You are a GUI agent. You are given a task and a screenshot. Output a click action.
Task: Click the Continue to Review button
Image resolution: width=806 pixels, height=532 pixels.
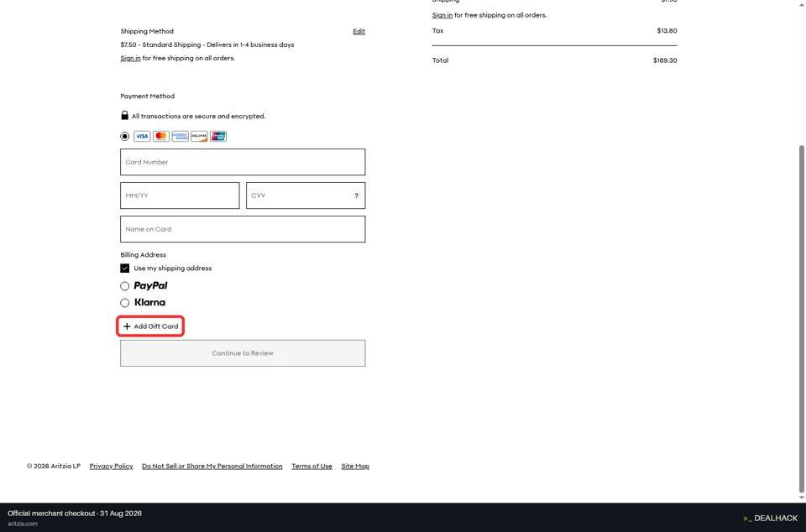pos(243,353)
